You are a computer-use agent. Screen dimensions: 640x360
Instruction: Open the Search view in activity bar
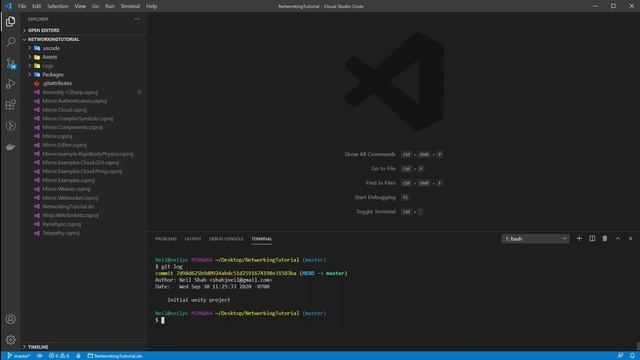(11, 42)
